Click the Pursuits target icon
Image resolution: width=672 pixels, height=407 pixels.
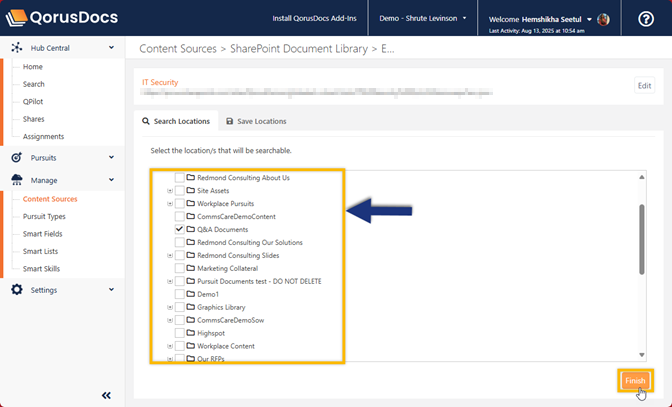click(x=17, y=158)
